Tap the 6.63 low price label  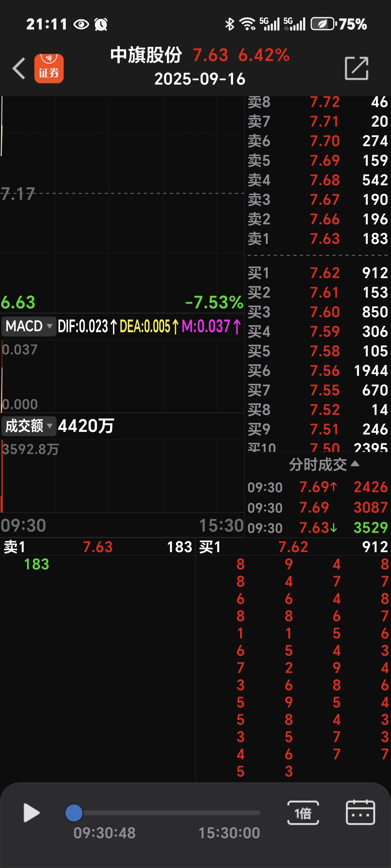pyautogui.click(x=18, y=302)
